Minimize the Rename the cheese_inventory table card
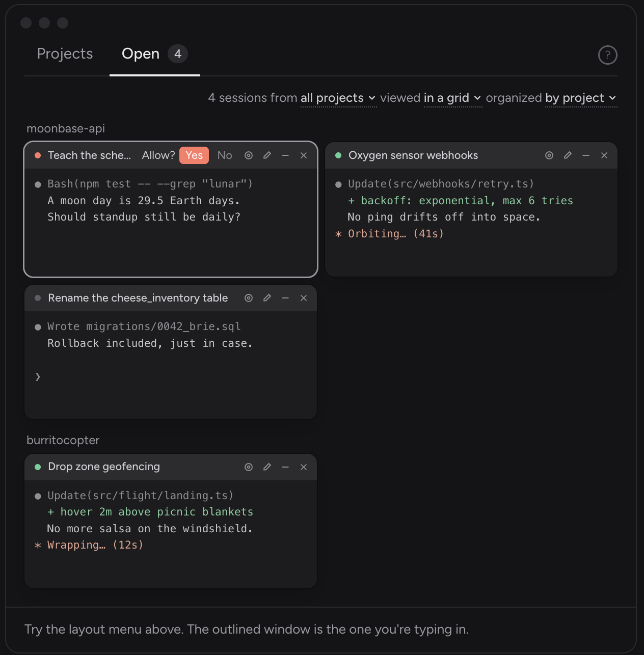The width and height of the screenshot is (644, 655). [285, 298]
